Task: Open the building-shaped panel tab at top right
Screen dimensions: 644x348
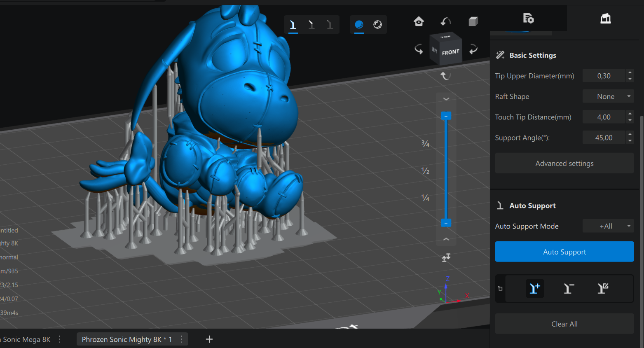Action: click(605, 19)
